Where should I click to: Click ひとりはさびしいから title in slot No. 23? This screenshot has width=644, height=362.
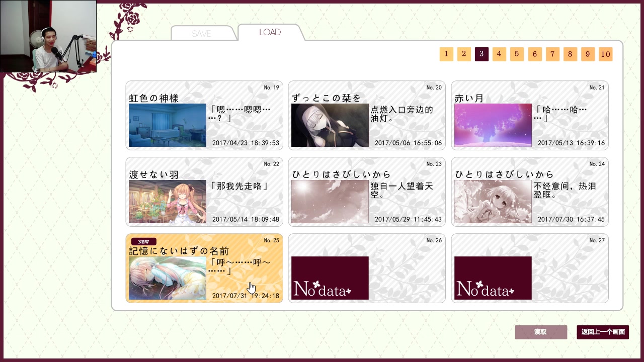342,174
